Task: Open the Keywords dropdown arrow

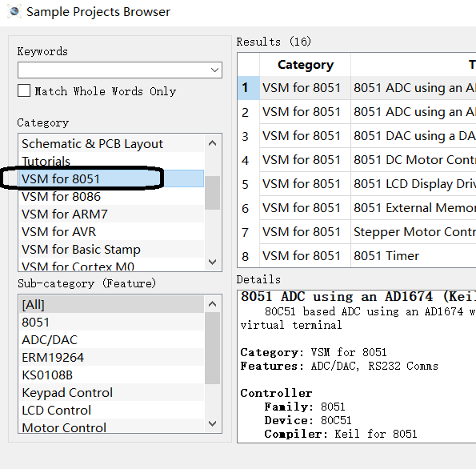Action: [x=214, y=70]
